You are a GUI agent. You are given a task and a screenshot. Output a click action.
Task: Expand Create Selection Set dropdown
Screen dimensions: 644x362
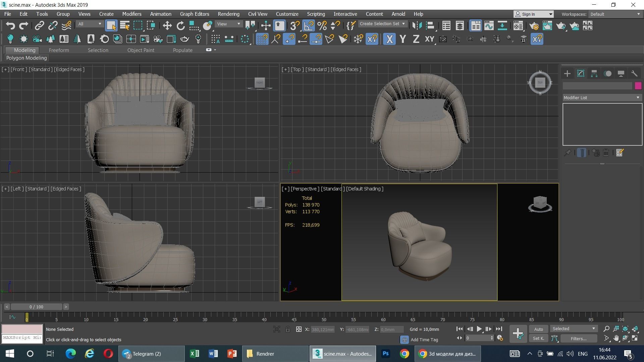point(383,24)
